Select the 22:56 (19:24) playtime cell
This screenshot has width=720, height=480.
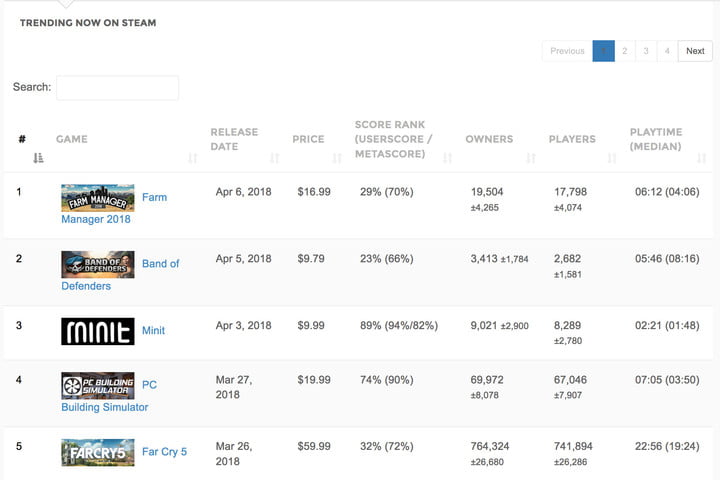(667, 446)
